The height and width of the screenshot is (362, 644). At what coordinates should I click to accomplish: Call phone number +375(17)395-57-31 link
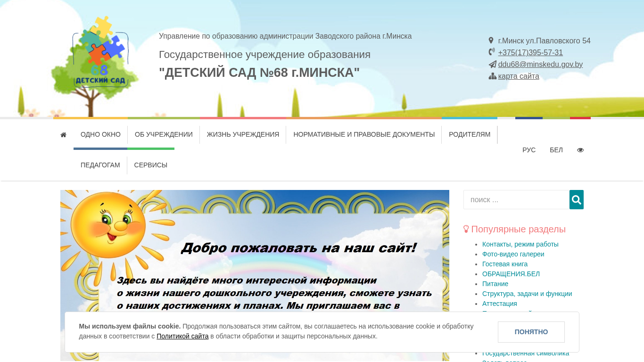click(530, 53)
